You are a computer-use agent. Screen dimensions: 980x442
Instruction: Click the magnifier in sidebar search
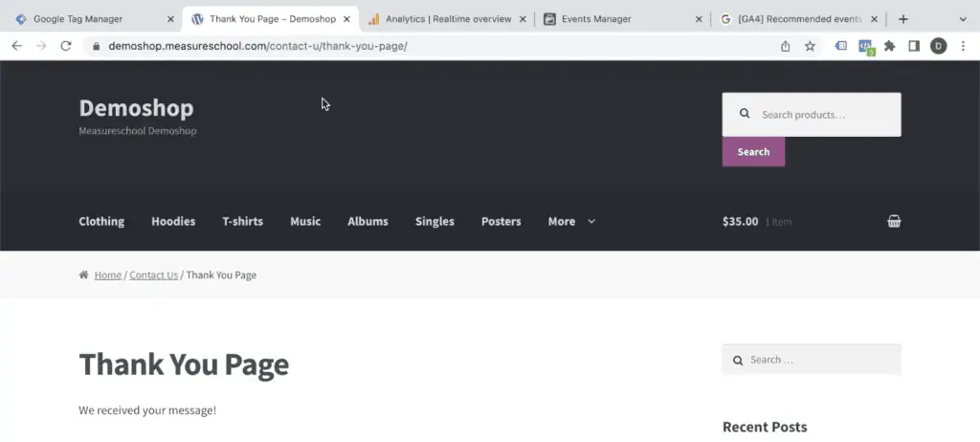pos(738,360)
